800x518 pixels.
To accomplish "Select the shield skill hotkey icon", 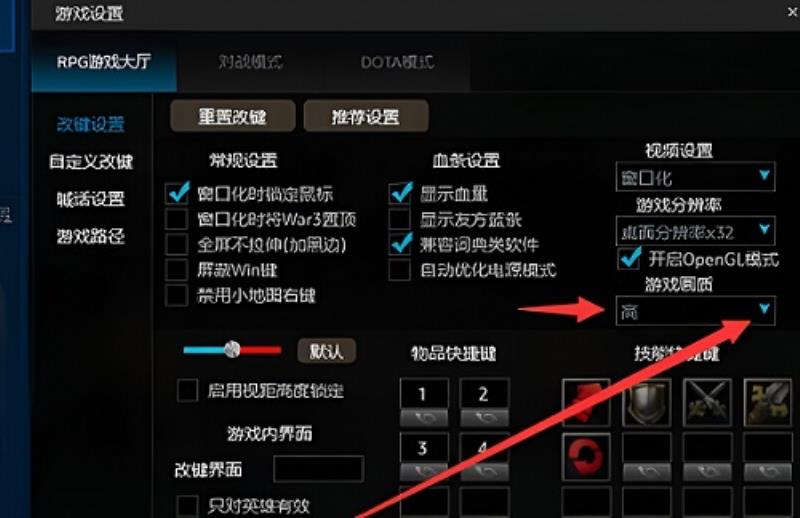I will pos(646,402).
